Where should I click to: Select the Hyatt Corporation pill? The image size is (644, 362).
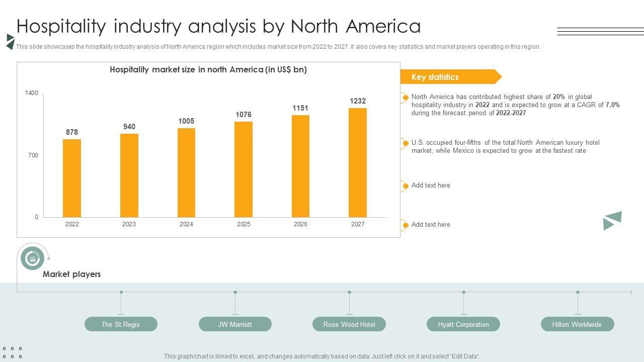463,324
